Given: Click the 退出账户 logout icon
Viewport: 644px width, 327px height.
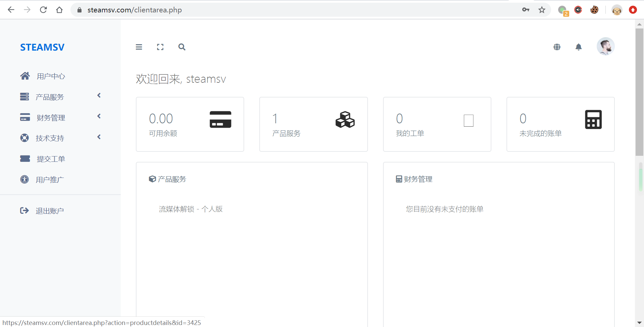Looking at the screenshot, I should [24, 210].
